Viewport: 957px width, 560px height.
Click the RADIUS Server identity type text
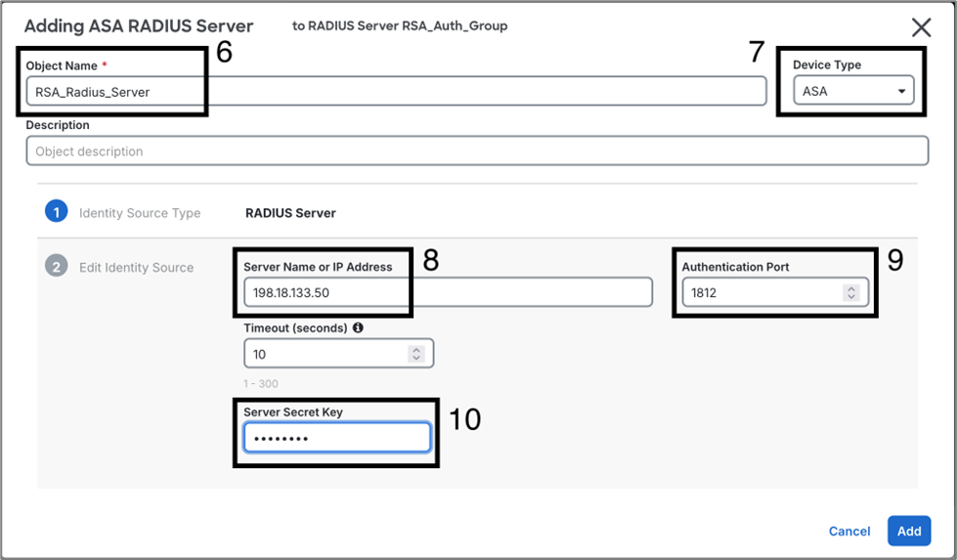(x=290, y=213)
